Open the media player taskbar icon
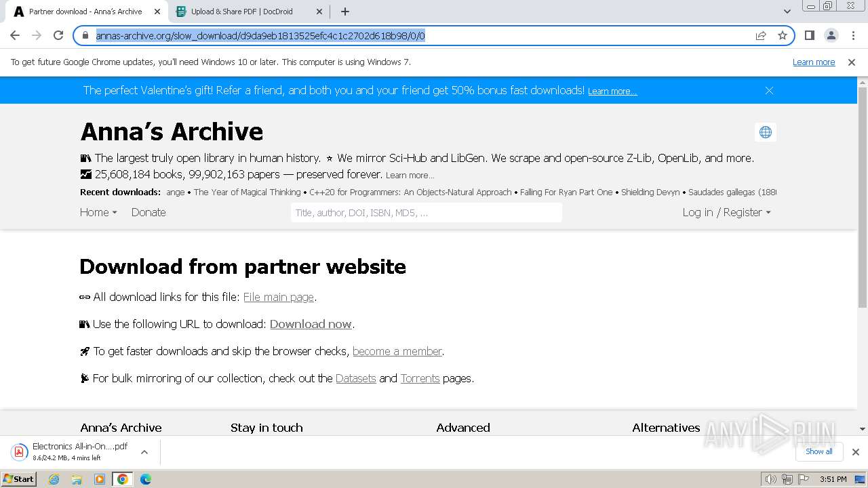 coord(100,479)
